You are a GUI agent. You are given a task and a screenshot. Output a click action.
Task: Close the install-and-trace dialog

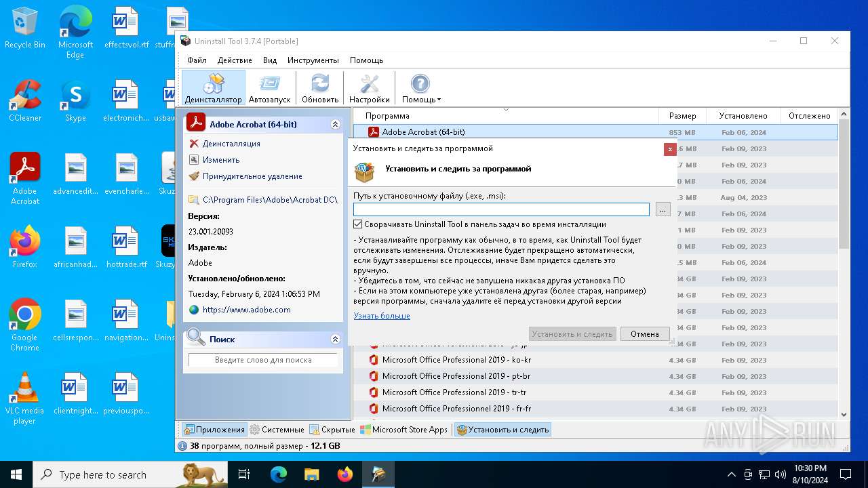tap(670, 149)
